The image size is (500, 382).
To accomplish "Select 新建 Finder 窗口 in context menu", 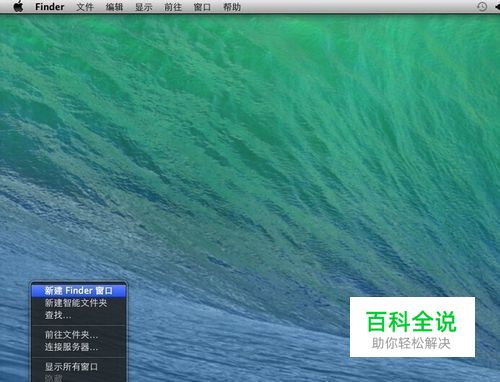I will 79,291.
